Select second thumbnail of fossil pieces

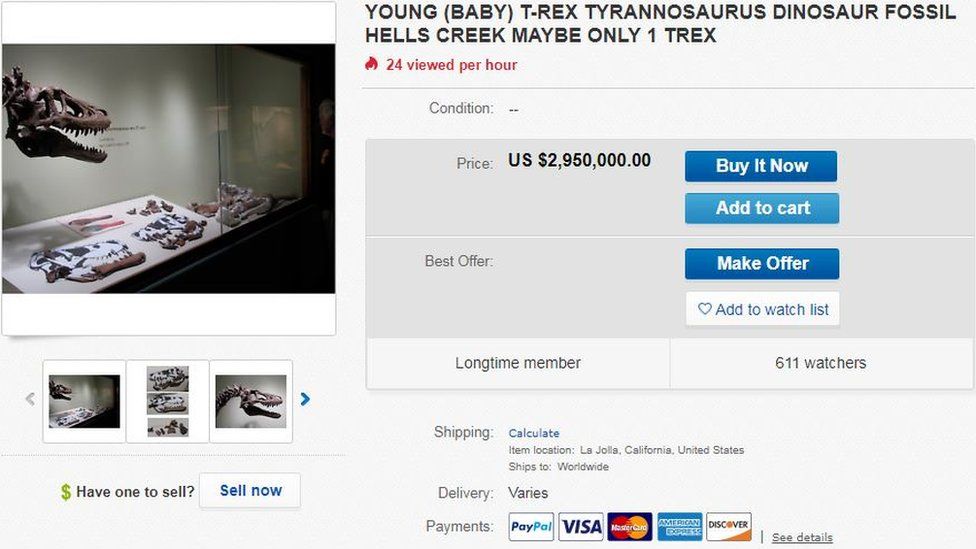167,401
